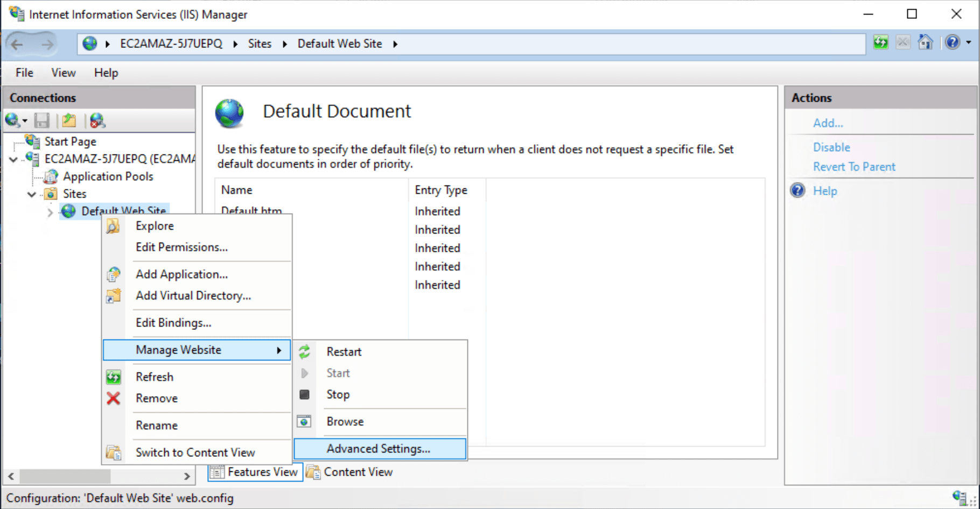The width and height of the screenshot is (980, 509).
Task: Click Browse in Manage Website submenu
Action: (380, 422)
